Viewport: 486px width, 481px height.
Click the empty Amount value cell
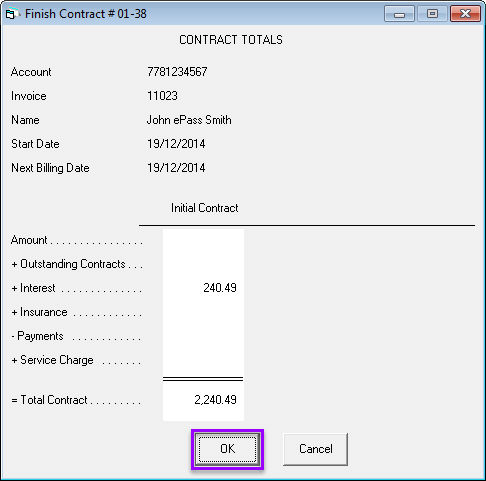(x=203, y=240)
